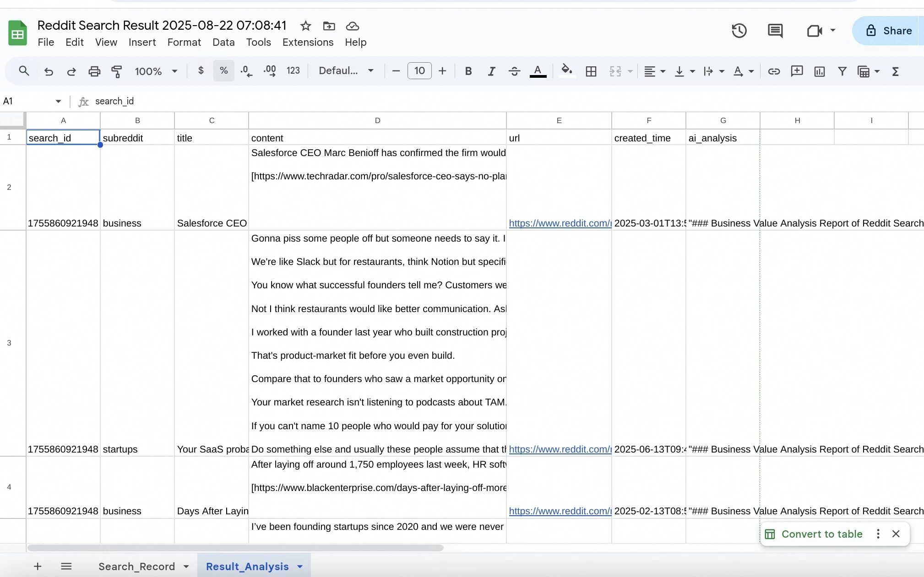Open fill color picker
Viewport: 924px width, 577px height.
pyautogui.click(x=567, y=70)
